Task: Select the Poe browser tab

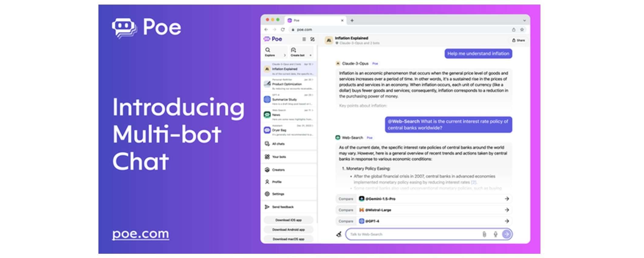Action: point(316,20)
